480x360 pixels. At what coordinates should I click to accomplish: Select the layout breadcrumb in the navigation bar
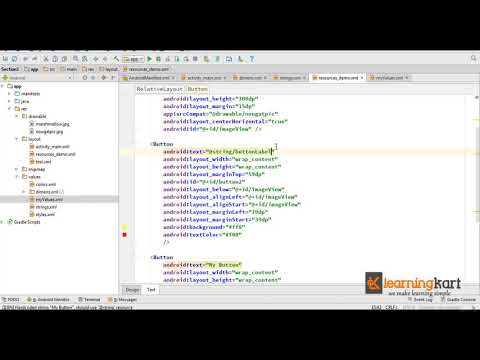point(109,69)
